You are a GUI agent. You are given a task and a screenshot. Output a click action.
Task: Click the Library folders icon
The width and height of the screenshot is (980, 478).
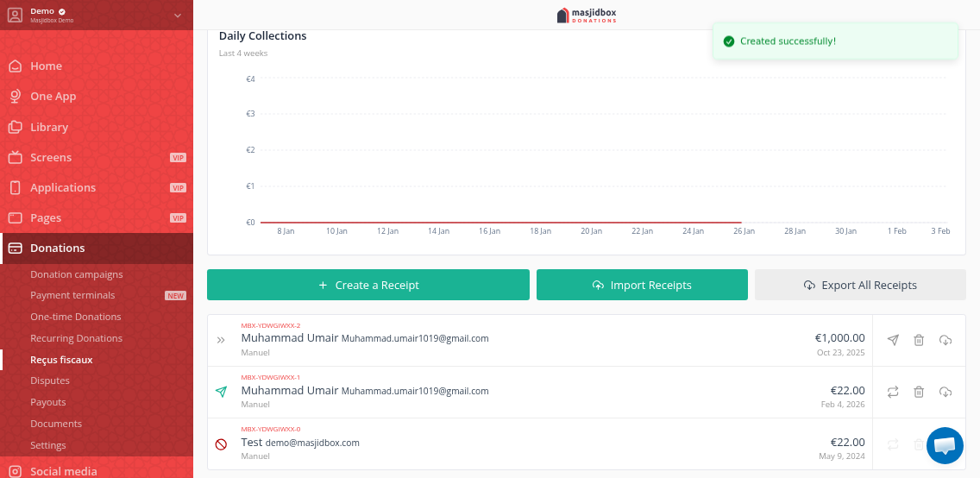point(15,127)
